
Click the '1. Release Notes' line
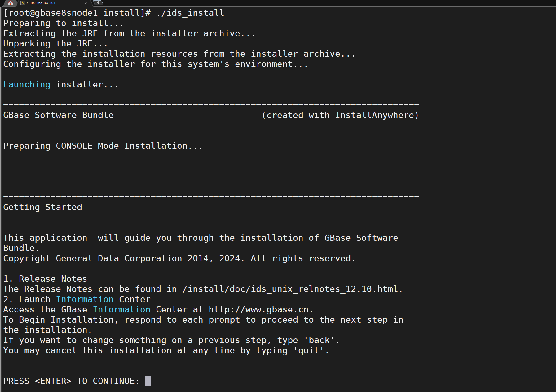point(45,279)
